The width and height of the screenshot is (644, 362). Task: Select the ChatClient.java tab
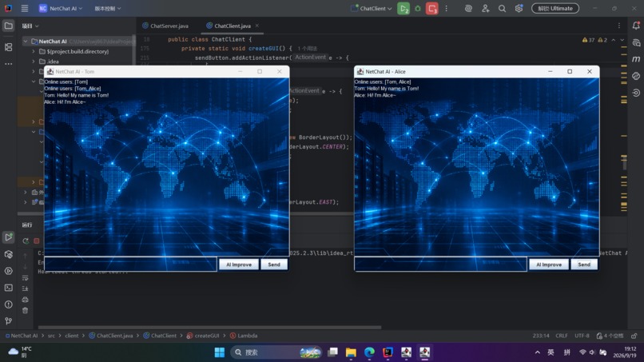232,26
